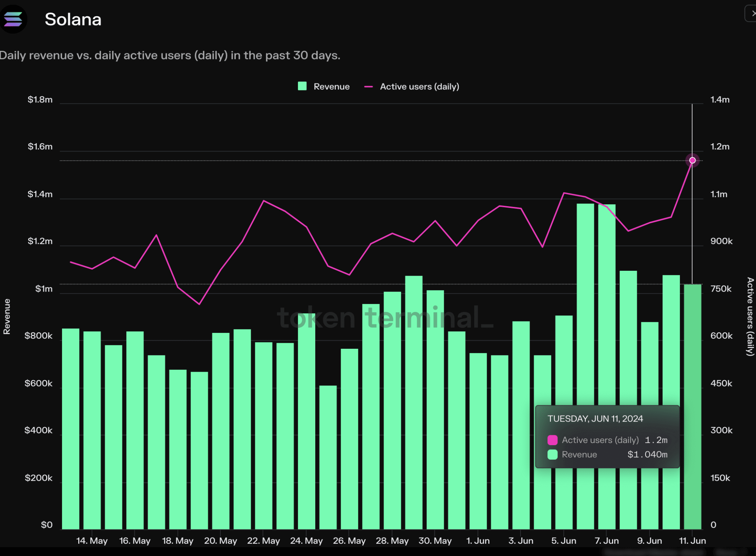Click the 1.4m active users axis label
Viewport: 756px width, 556px height.
(x=719, y=100)
